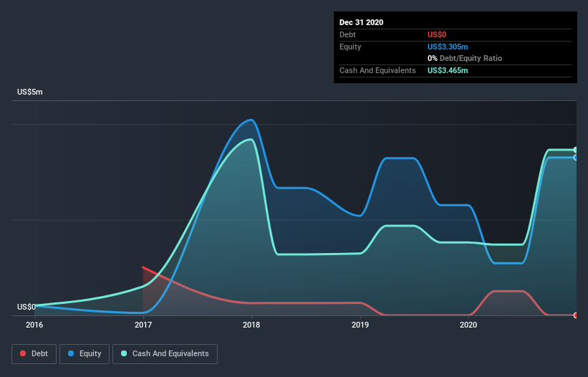Click the 2018 x-axis label
The height and width of the screenshot is (377, 588).
251,325
